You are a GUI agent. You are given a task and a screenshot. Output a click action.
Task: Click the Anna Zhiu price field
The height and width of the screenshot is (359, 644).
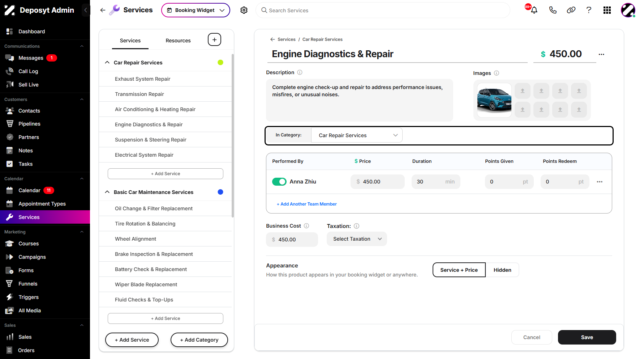click(378, 182)
